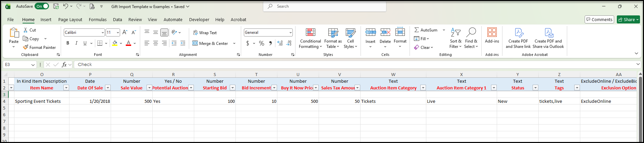This screenshot has width=644, height=143.
Task: Open Cell Styles gallery
Action: (x=351, y=38)
